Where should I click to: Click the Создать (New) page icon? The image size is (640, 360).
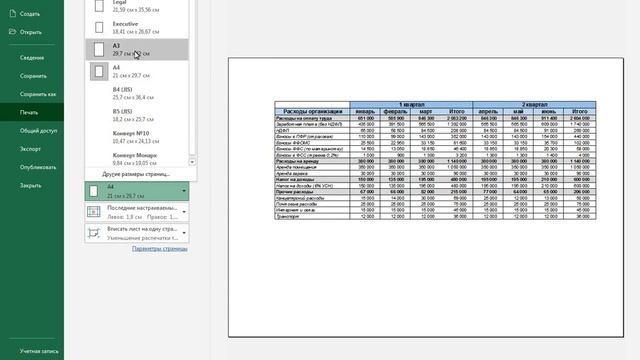(13, 13)
